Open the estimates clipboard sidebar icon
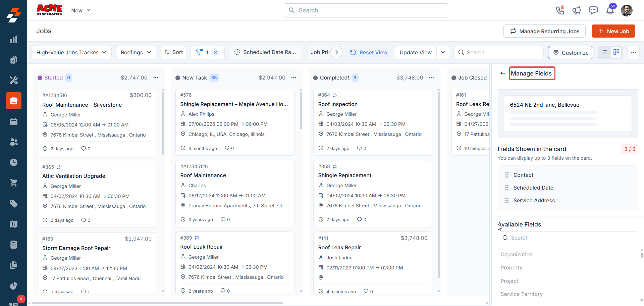Image resolution: width=644 pixels, height=306 pixels. 13,60
